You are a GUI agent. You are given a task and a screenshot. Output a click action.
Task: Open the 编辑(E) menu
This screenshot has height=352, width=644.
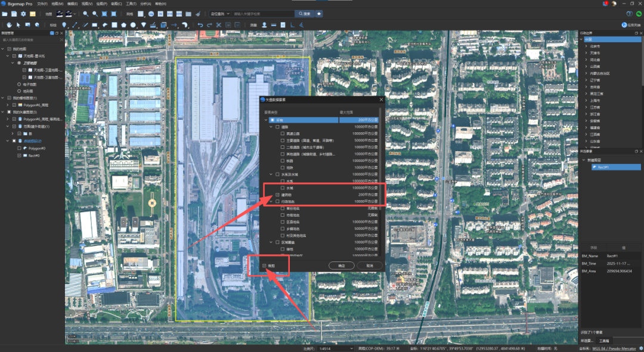72,4
